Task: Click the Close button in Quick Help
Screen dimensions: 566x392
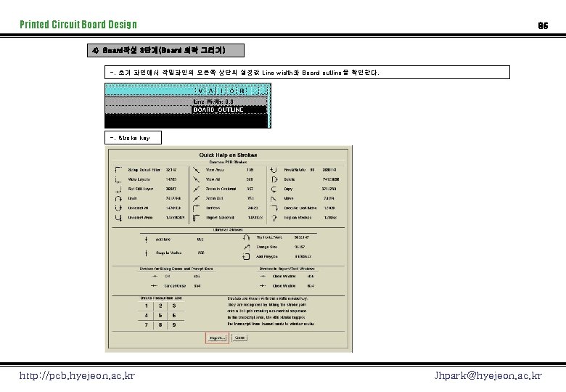Action: [x=239, y=338]
